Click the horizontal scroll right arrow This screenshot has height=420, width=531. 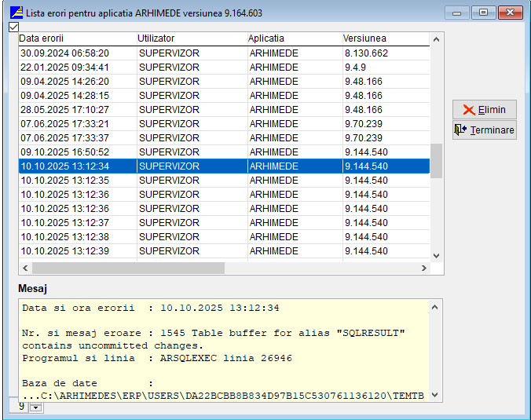coord(423,268)
